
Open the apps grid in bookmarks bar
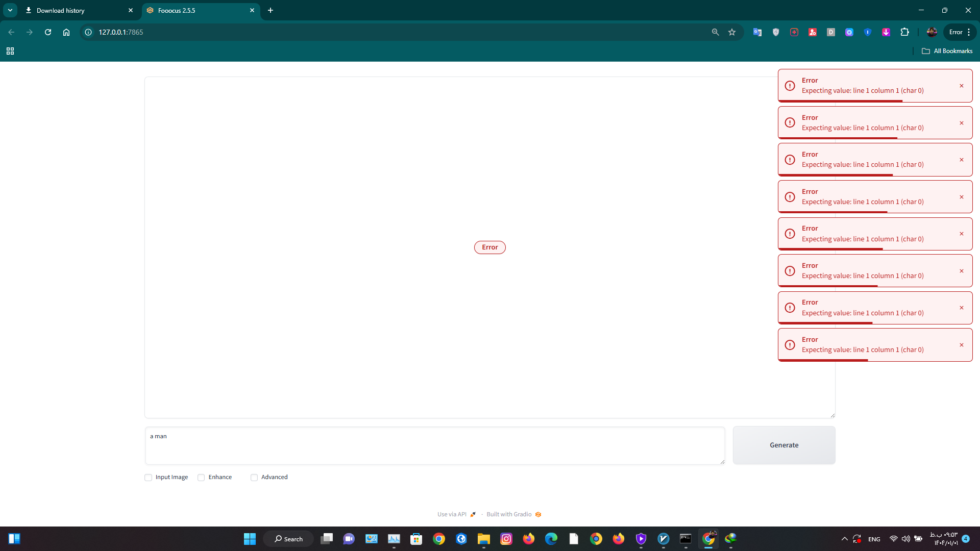click(10, 51)
